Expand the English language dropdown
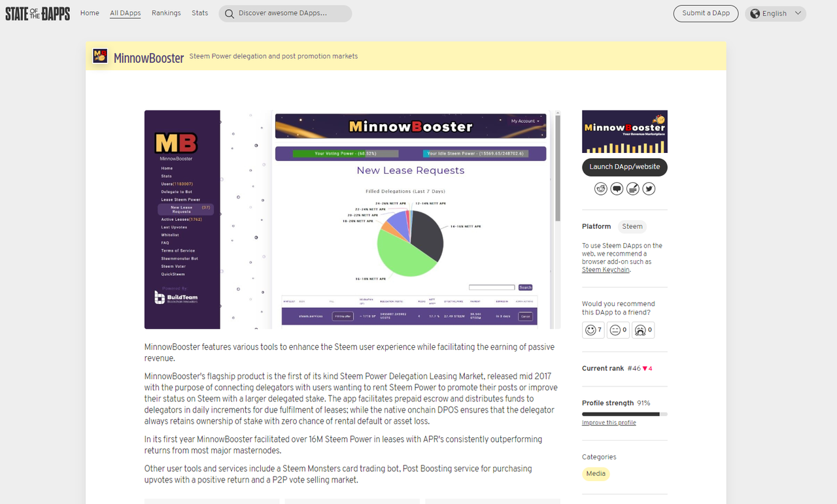 pyautogui.click(x=776, y=14)
